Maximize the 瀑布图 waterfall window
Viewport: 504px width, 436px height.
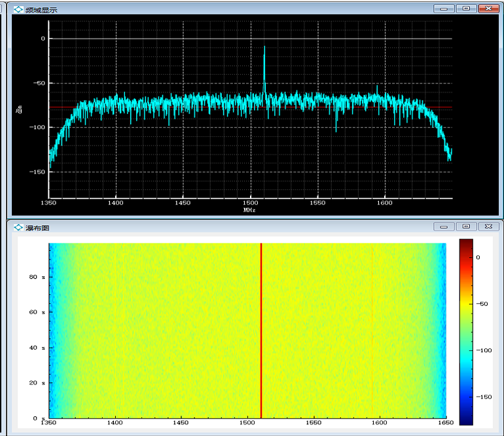[x=467, y=227]
